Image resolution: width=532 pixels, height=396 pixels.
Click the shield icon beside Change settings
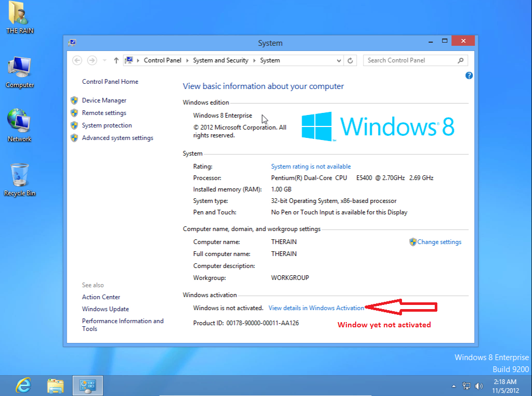tap(412, 242)
